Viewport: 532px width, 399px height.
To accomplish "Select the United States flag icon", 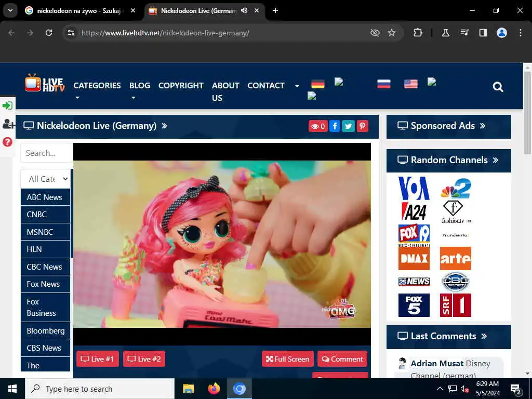I will click(x=410, y=84).
